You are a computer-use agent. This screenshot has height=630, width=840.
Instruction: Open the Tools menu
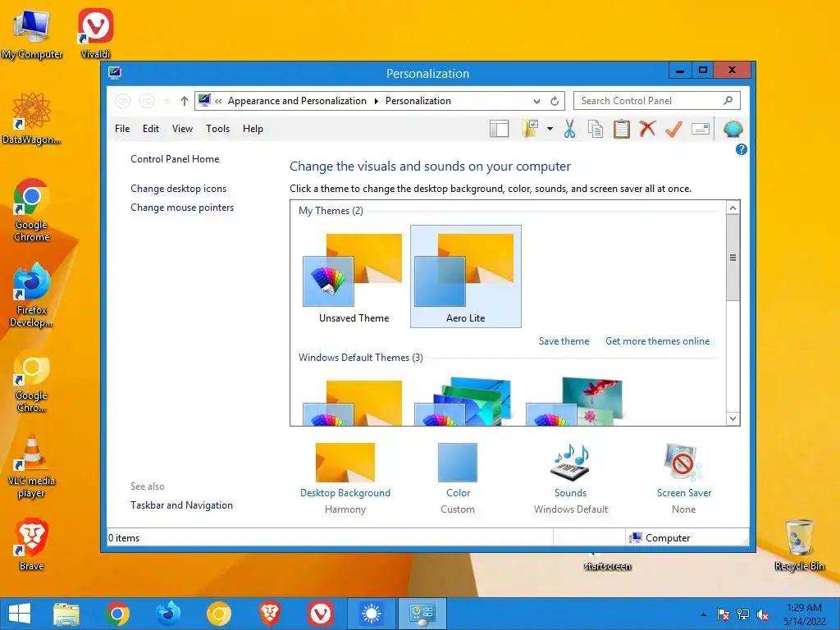[x=217, y=129]
